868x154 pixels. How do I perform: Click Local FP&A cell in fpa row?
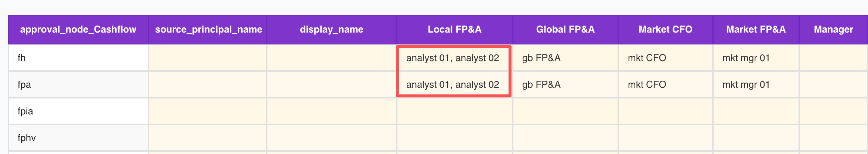[453, 84]
